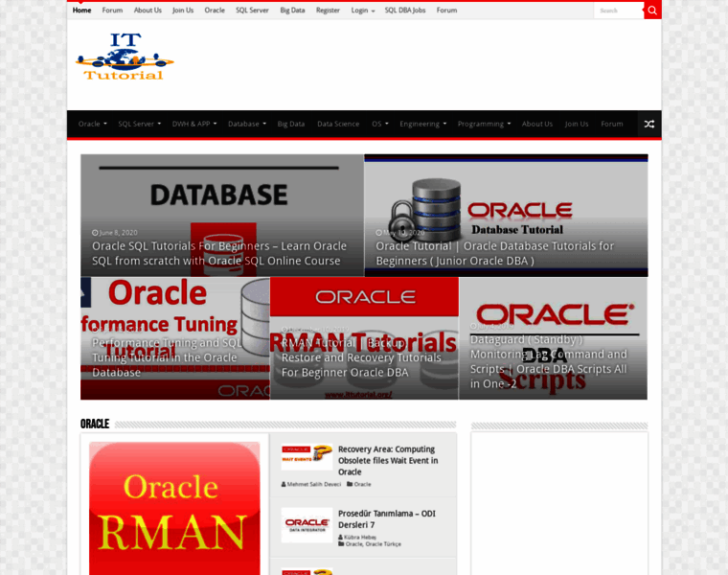The image size is (728, 575).
Task: Open Performance Tuning and SQL Tuning article
Action: point(167,357)
